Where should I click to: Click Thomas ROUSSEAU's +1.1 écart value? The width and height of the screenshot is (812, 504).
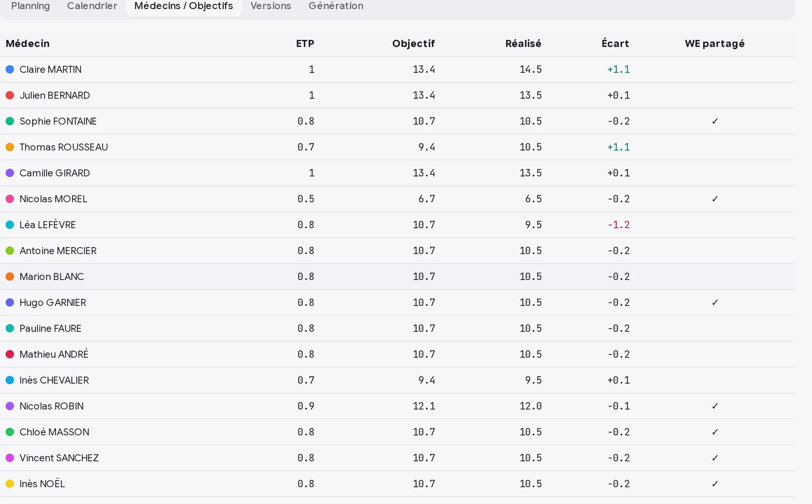(x=618, y=147)
